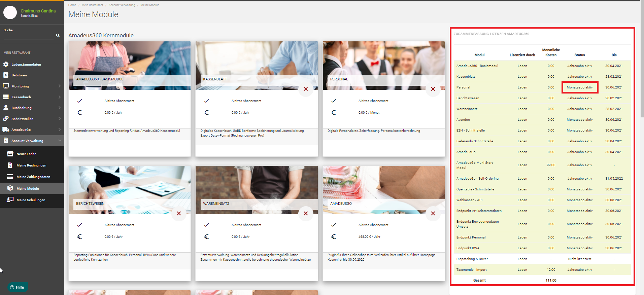Viewport: 644px width, 295px height.
Task: Click 'AmadeusGo Multi-Store Modul' table row
Action: (x=542, y=165)
